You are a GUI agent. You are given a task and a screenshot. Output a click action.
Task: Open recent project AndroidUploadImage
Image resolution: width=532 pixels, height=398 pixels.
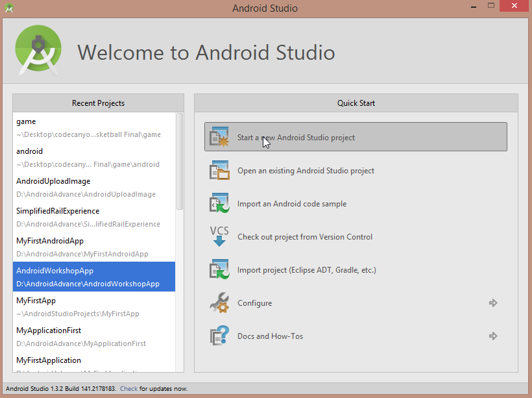94,187
